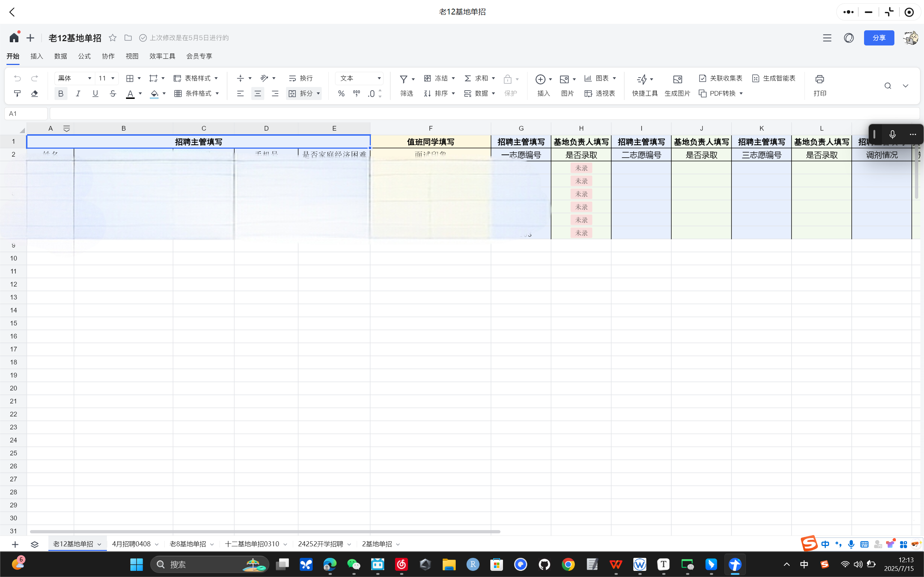
Task: Click the A1 cell name box
Action: 26,113
